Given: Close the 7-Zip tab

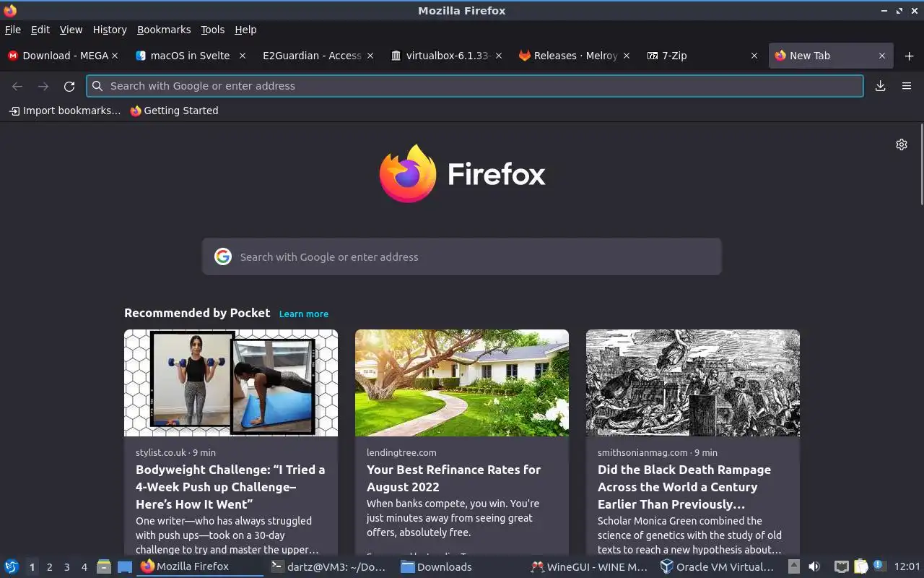Looking at the screenshot, I should click(754, 56).
